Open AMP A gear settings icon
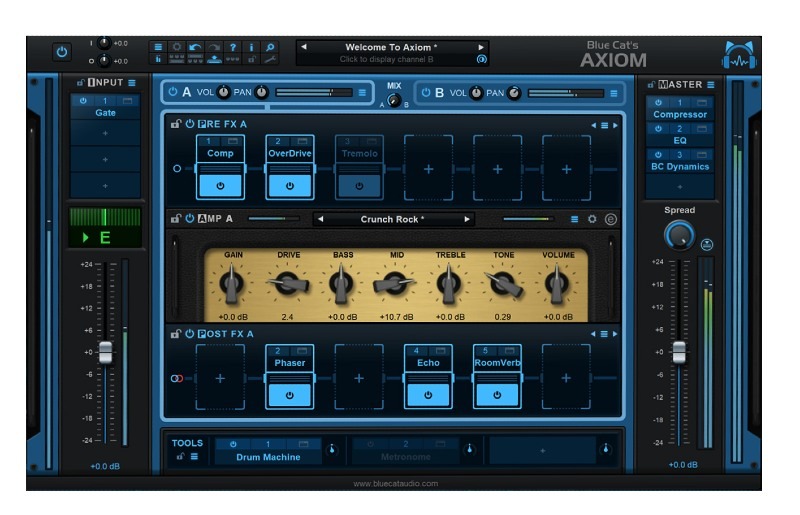Image resolution: width=800 pixels, height=515 pixels. (592, 219)
